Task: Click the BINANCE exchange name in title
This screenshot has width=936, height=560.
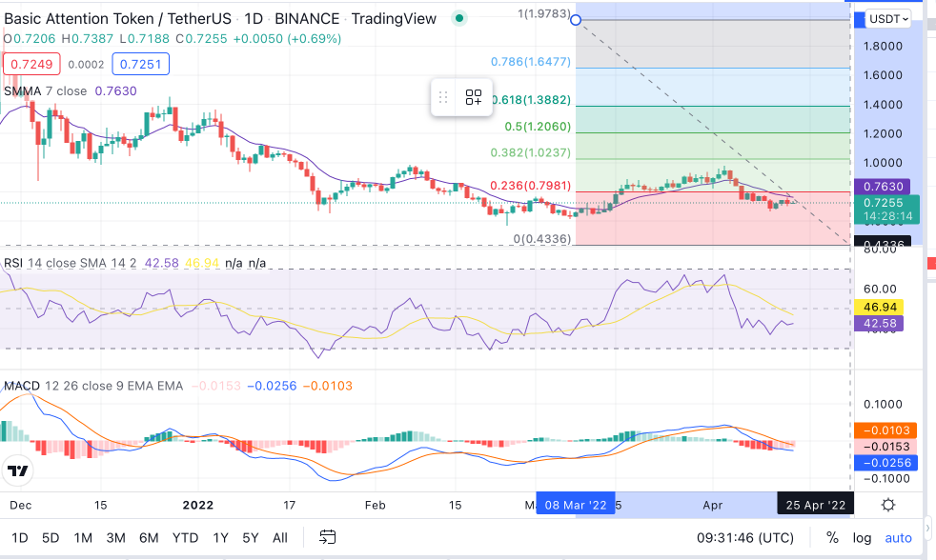Action: point(307,18)
